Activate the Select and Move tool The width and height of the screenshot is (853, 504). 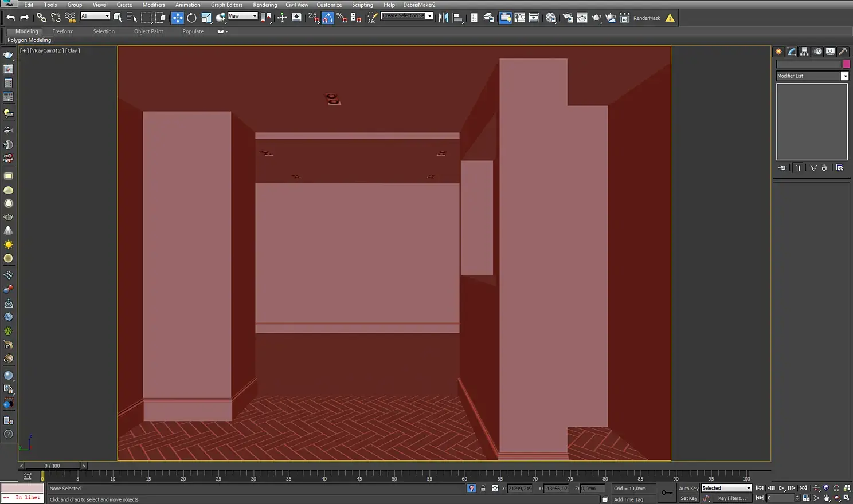pos(178,18)
